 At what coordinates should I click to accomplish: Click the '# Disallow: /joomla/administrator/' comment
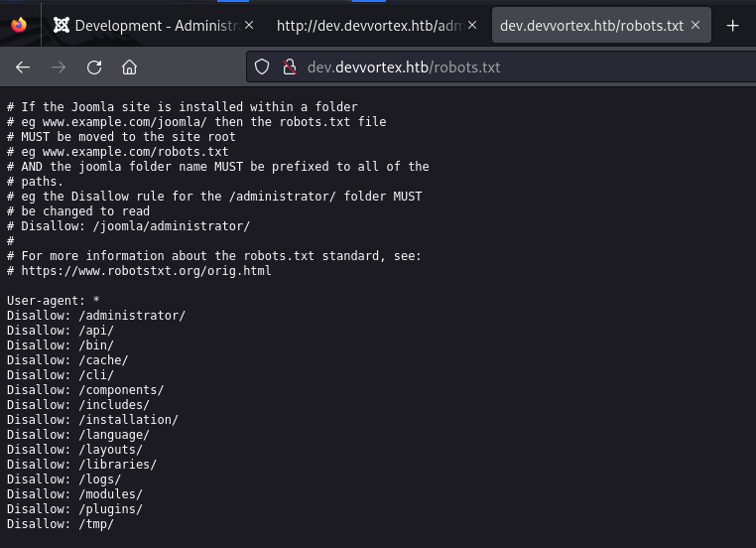point(128,226)
